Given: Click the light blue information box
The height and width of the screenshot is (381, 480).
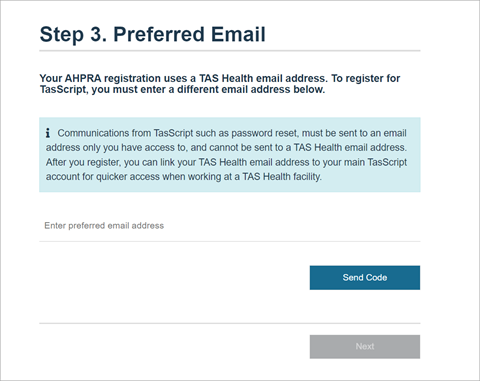Looking at the screenshot, I should coord(230,155).
